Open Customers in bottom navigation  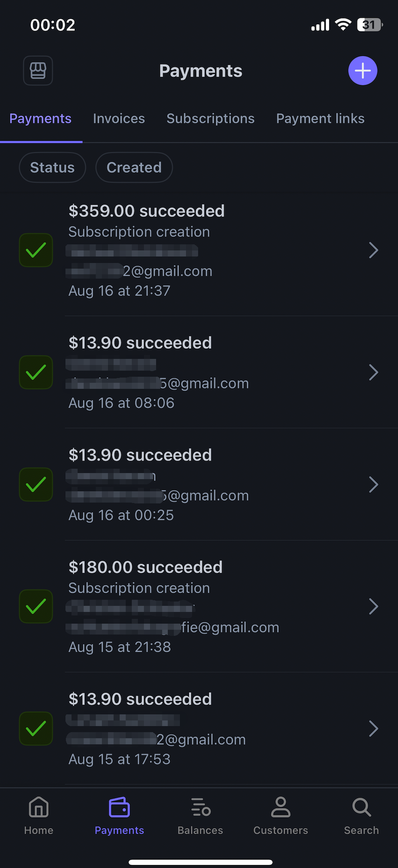[x=281, y=816]
